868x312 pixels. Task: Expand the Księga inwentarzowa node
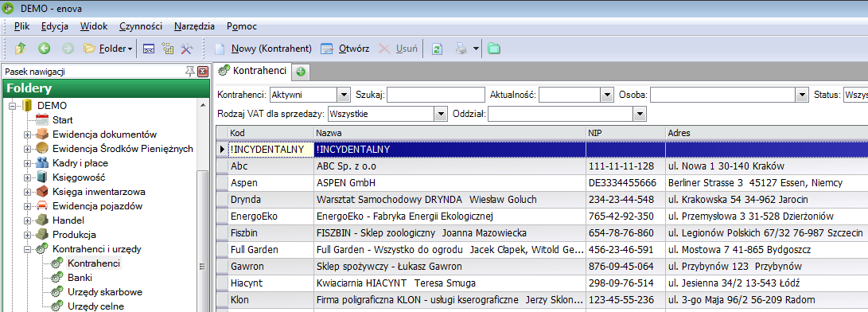[x=27, y=192]
